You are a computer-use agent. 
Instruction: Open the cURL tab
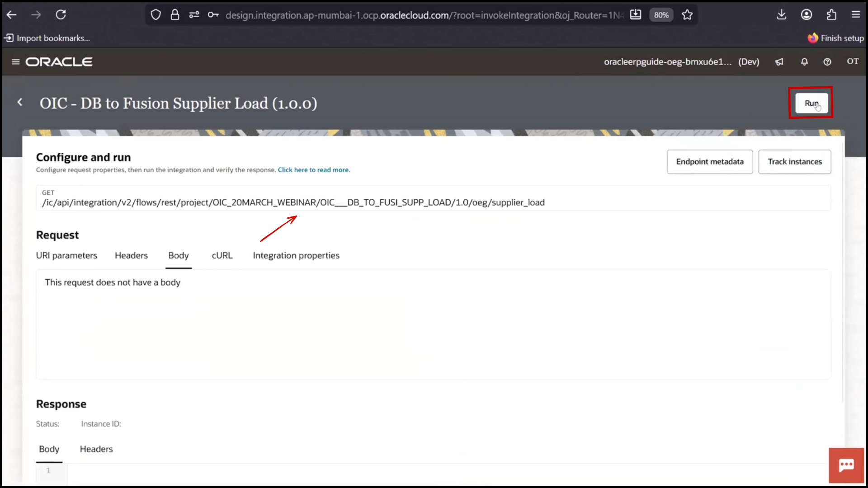pos(222,256)
